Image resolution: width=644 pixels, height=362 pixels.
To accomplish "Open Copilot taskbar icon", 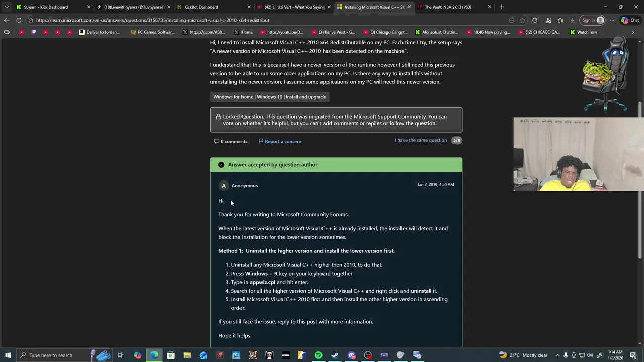I will [138, 355].
